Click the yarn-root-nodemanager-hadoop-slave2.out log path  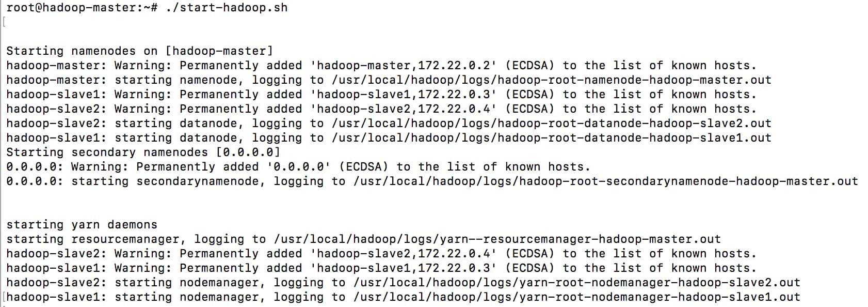tap(576, 283)
